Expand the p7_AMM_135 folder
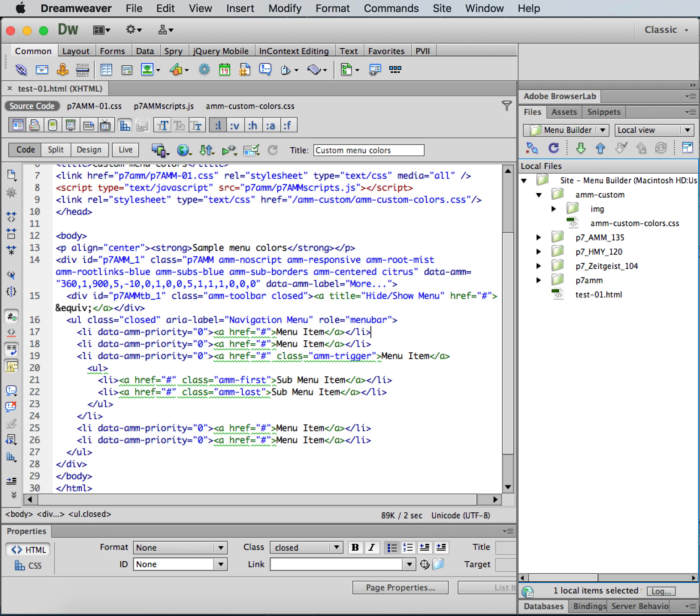 pos(538,237)
